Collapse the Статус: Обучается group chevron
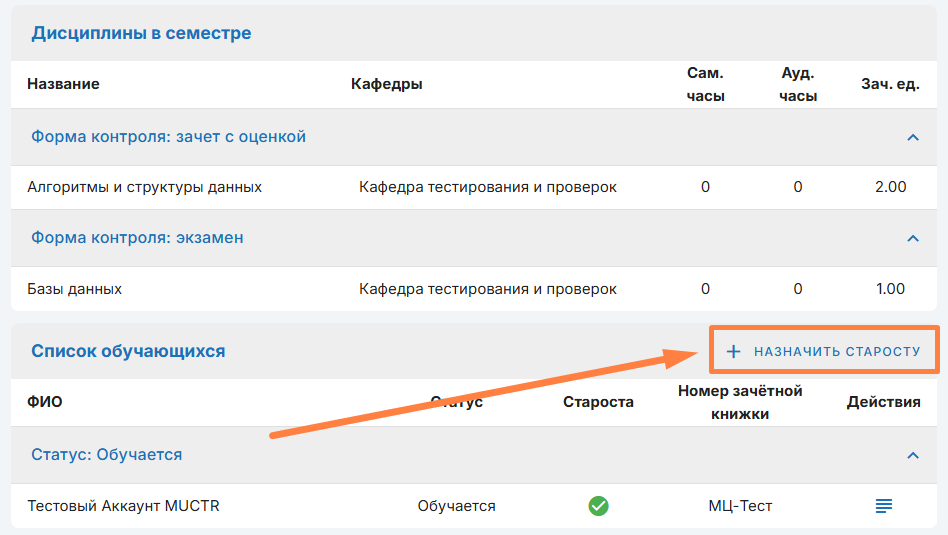Viewport: 948px width, 535px height. tap(912, 455)
